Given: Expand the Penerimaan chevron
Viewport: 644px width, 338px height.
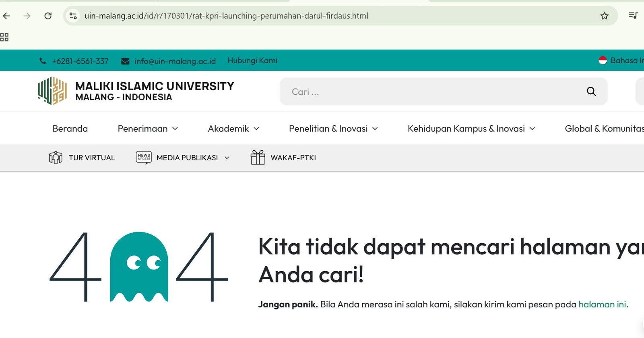Looking at the screenshot, I should (175, 129).
